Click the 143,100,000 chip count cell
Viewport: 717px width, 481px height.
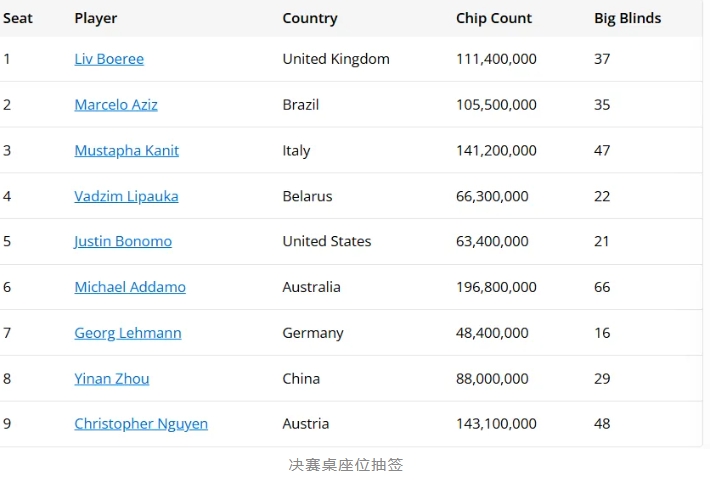click(496, 424)
